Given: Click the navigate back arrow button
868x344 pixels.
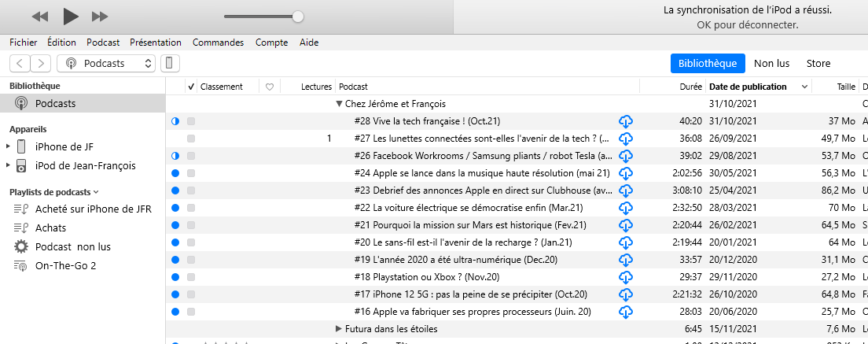Looking at the screenshot, I should pyautogui.click(x=20, y=63).
